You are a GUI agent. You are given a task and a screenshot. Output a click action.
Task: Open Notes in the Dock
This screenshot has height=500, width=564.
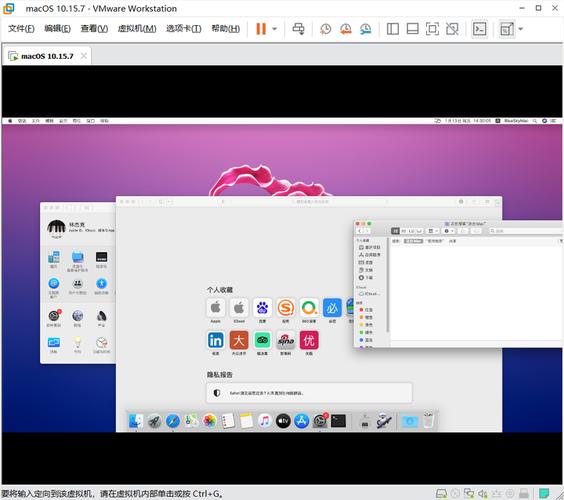click(x=246, y=421)
